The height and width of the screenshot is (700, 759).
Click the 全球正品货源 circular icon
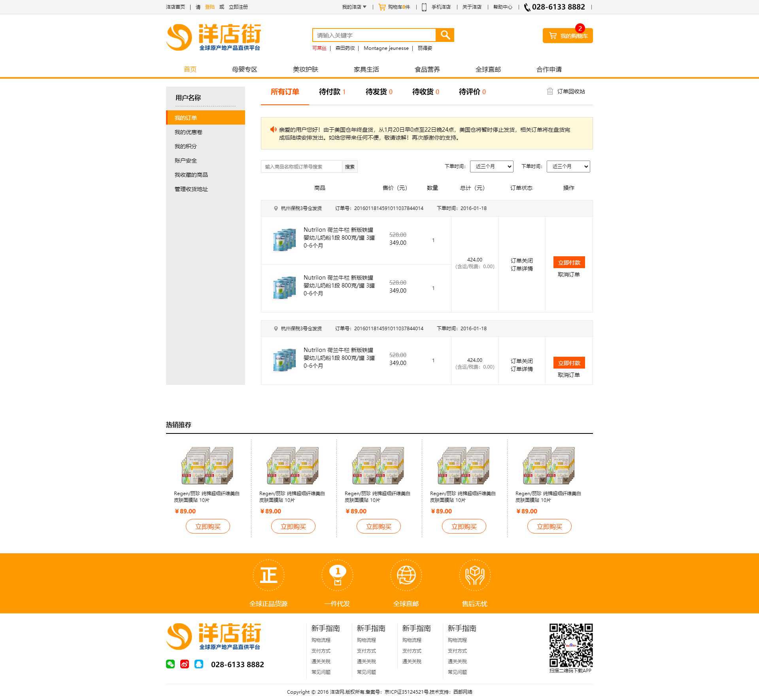(x=268, y=575)
